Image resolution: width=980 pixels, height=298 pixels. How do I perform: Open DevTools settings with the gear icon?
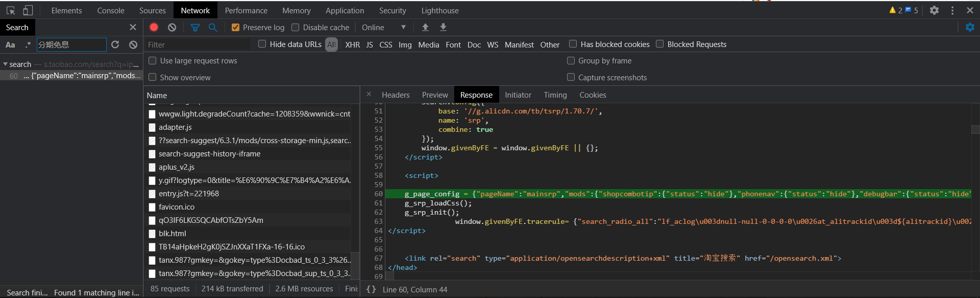934,10
